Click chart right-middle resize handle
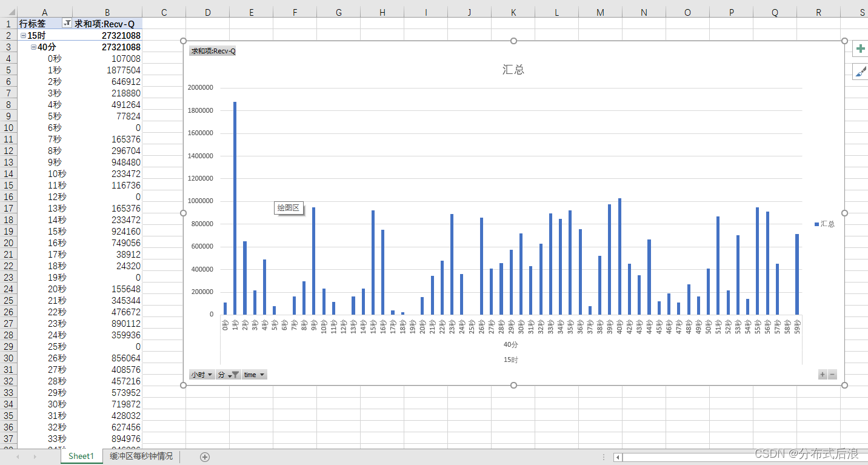Viewport: 868px width, 465px height. pyautogui.click(x=844, y=213)
